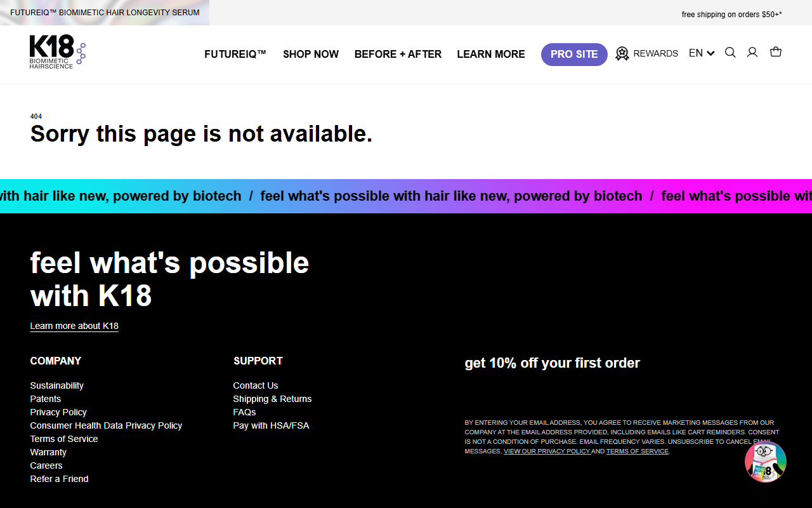Image resolution: width=812 pixels, height=508 pixels.
Task: Click the 'feel what's possible with K18' heading
Action: coord(169,279)
